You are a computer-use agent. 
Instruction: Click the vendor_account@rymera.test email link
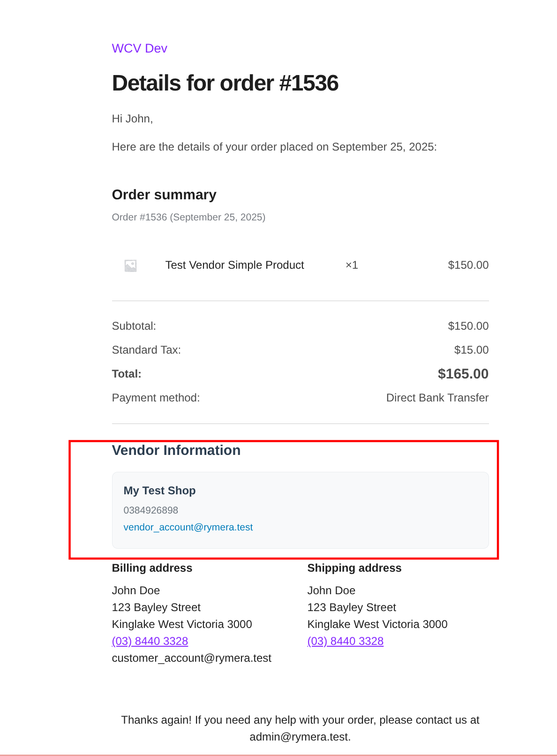pos(188,527)
